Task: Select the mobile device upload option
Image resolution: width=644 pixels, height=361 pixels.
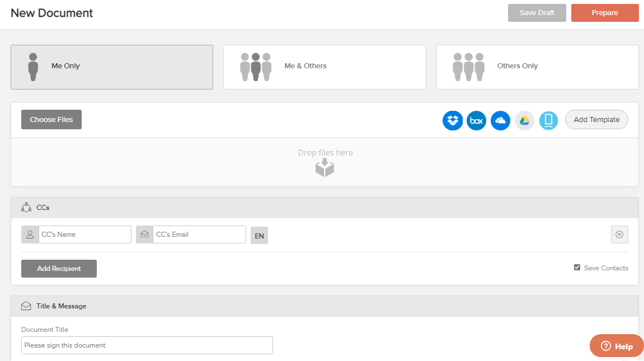Action: pyautogui.click(x=548, y=120)
